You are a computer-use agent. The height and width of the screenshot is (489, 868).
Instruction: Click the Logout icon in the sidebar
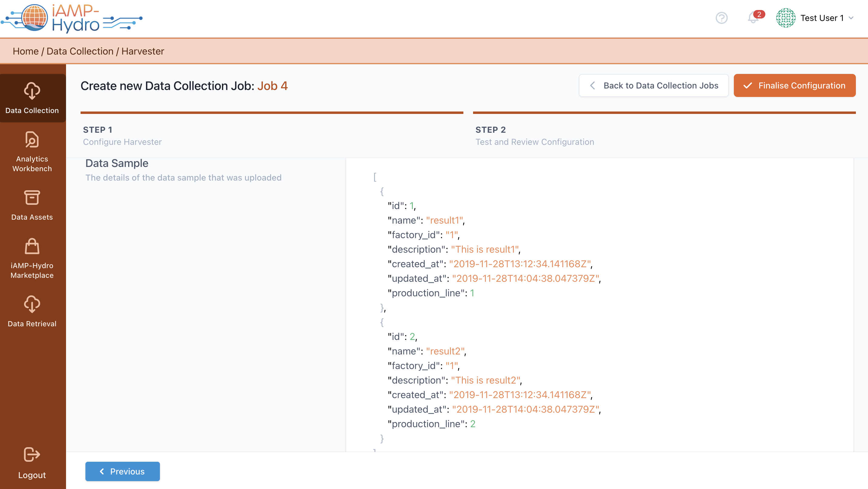32,455
